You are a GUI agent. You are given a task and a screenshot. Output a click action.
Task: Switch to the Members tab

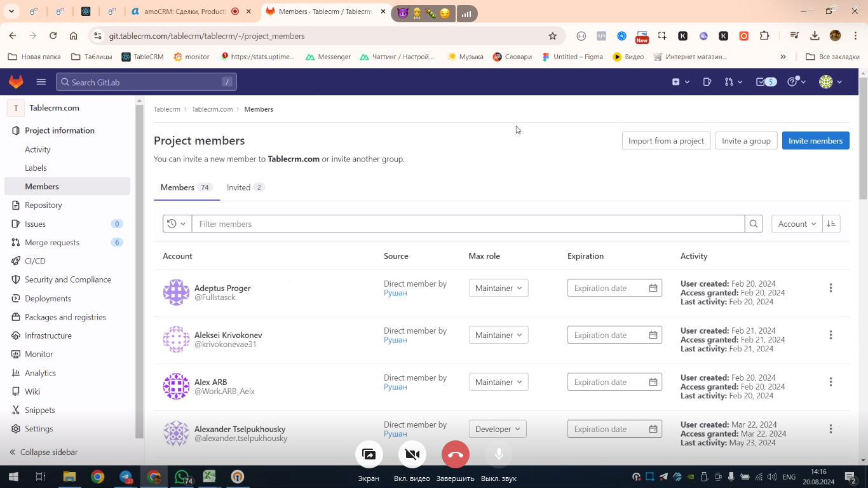point(186,187)
